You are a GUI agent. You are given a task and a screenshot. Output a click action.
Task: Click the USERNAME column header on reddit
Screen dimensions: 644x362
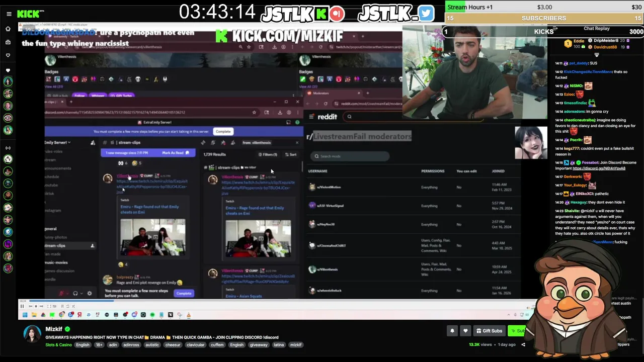(x=318, y=171)
